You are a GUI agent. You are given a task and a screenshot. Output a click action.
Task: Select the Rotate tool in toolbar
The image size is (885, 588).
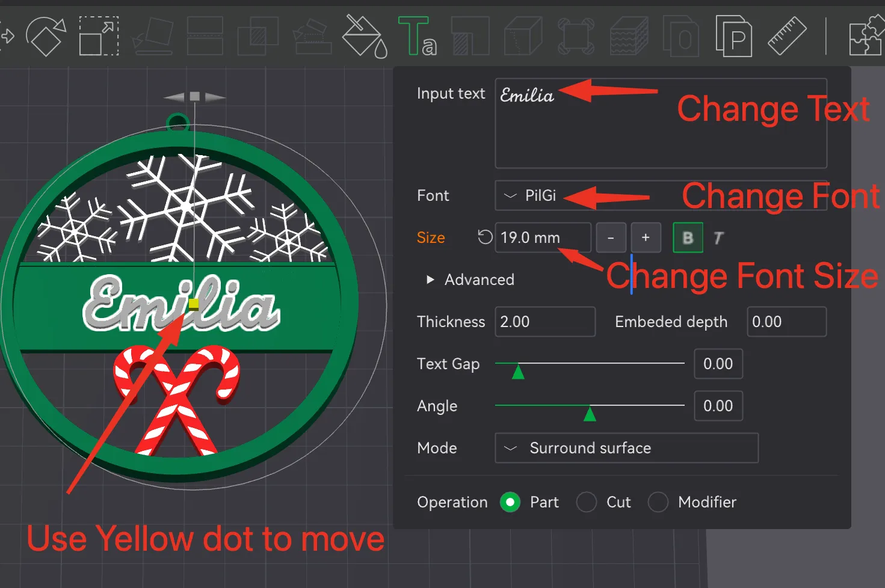[x=46, y=36]
